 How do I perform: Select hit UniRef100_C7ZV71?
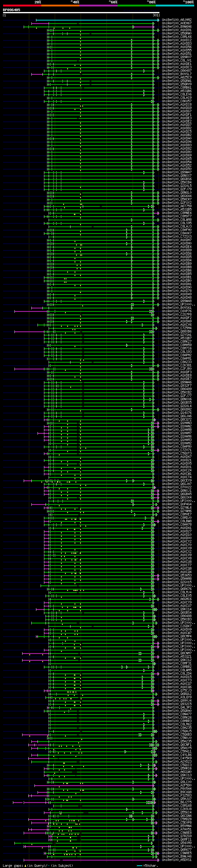tap(177, 450)
